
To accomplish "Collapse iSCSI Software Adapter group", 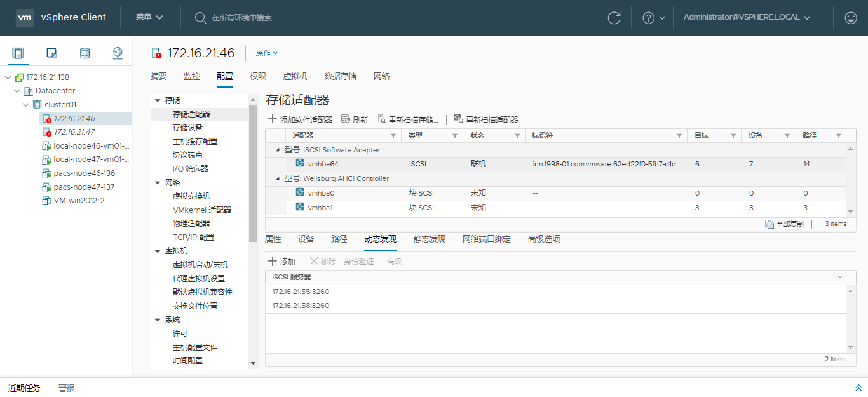I will 278,150.
